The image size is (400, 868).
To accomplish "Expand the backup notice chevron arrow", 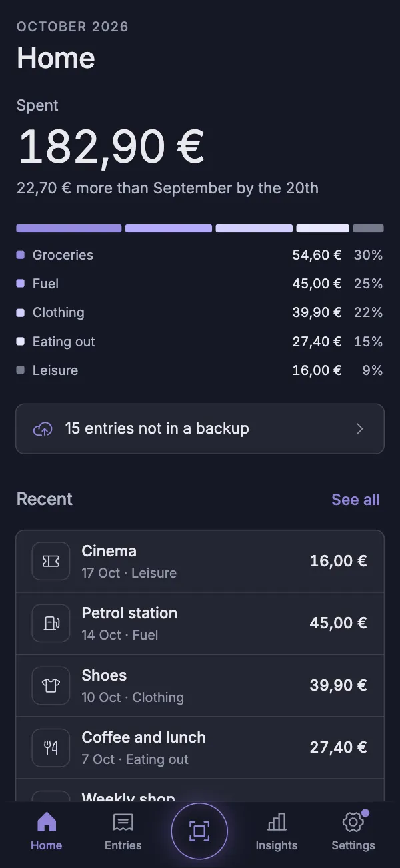I will click(360, 429).
